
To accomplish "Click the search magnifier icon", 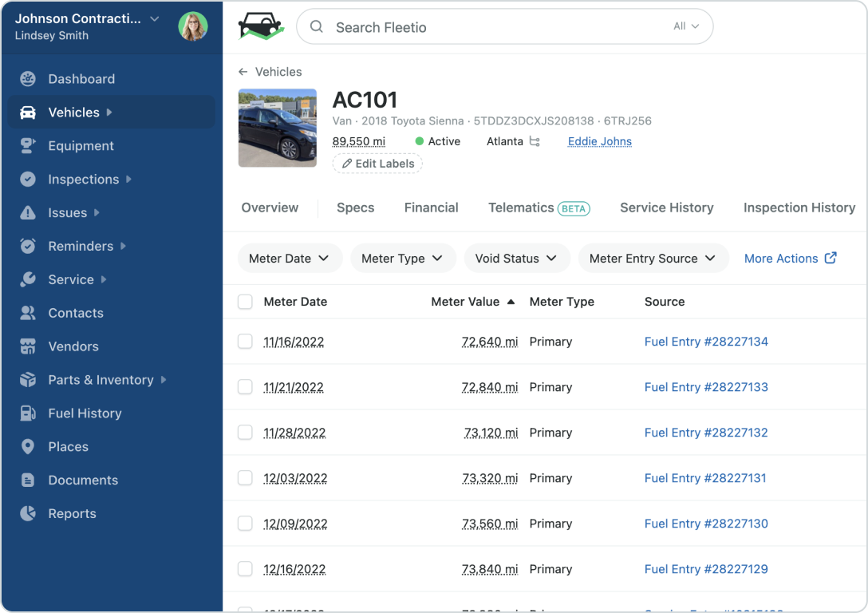I will click(x=317, y=26).
